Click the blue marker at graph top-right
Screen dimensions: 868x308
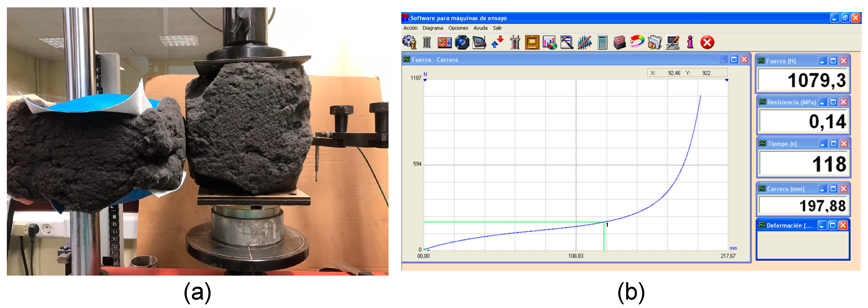(727, 80)
